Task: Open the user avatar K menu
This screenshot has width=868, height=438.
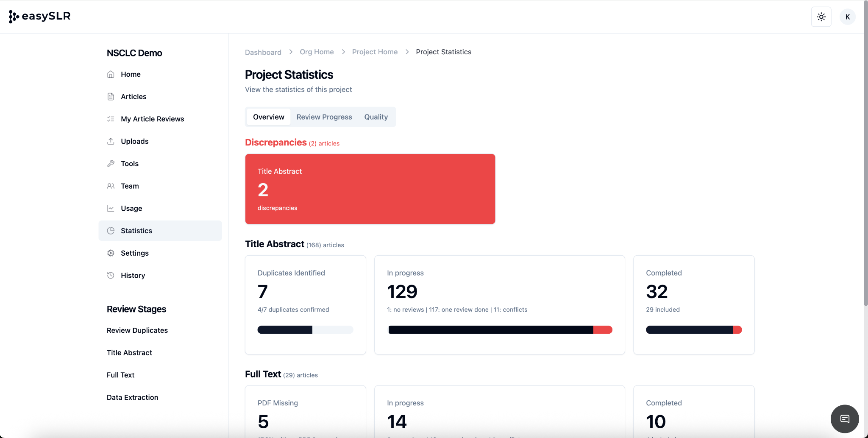Action: (847, 17)
